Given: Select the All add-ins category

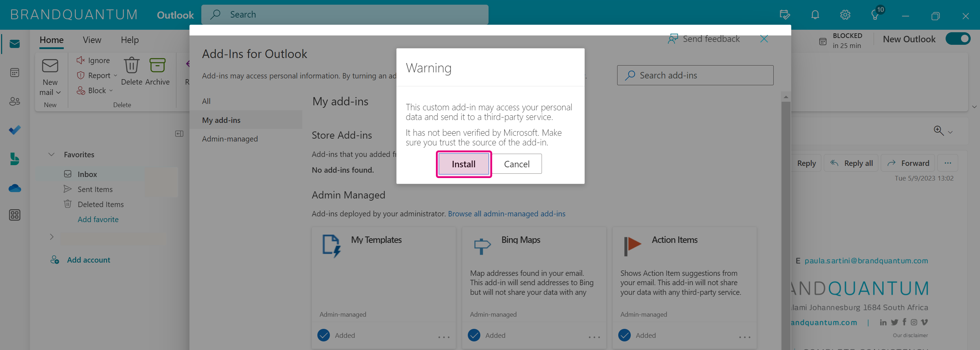Looking at the screenshot, I should pos(246,101).
